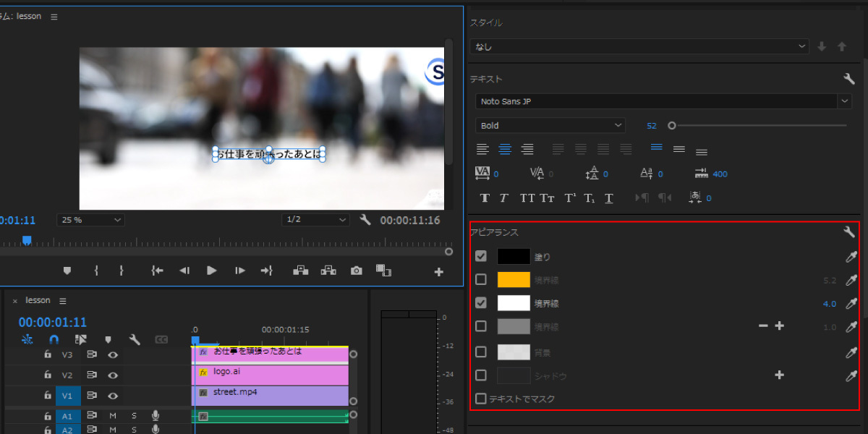
Task: Uncheck the fill (塗り) checkbox
Action: (x=481, y=256)
